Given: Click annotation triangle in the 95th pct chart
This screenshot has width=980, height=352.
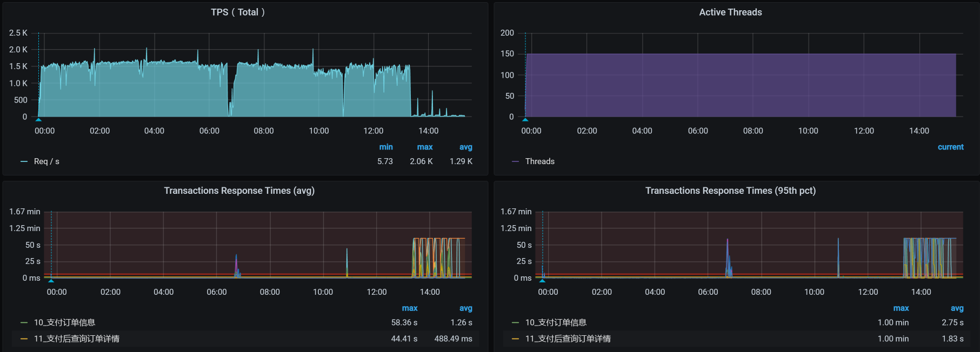Looking at the screenshot, I should pyautogui.click(x=542, y=280).
